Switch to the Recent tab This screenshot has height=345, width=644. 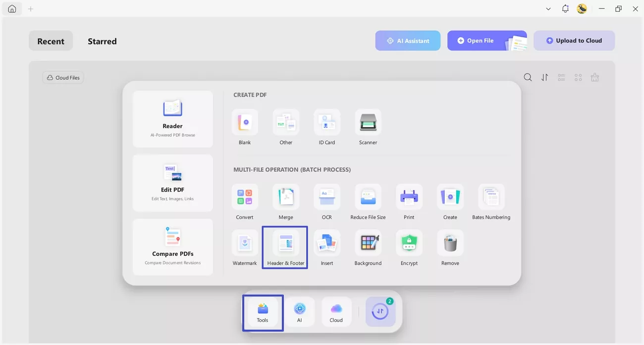[51, 41]
